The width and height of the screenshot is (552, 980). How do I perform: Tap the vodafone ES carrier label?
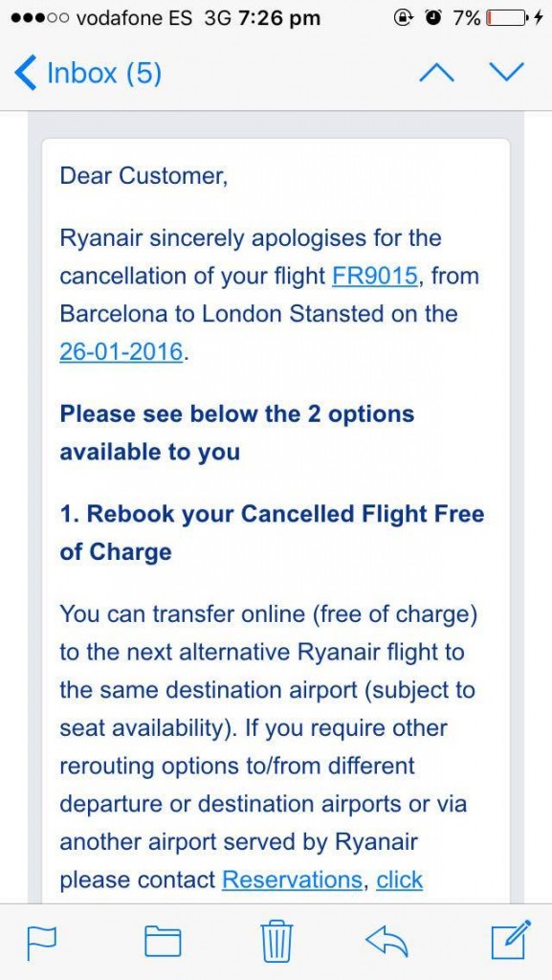135,19
